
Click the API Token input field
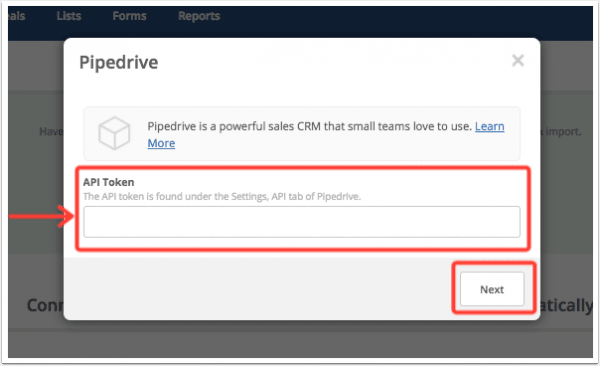(302, 222)
